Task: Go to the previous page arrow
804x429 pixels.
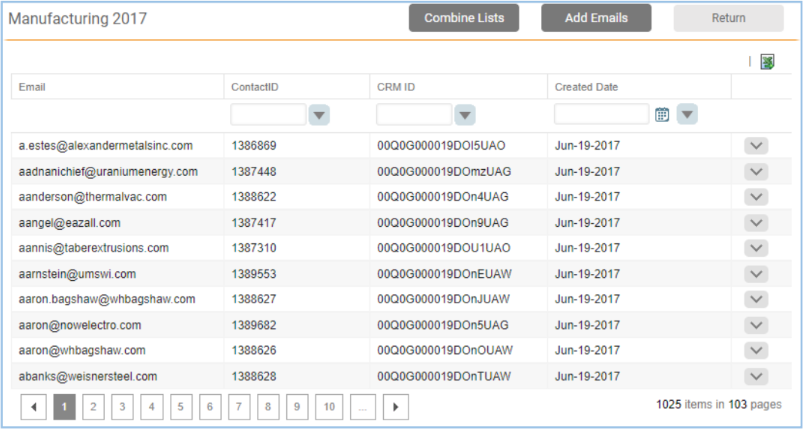Action: [34, 406]
